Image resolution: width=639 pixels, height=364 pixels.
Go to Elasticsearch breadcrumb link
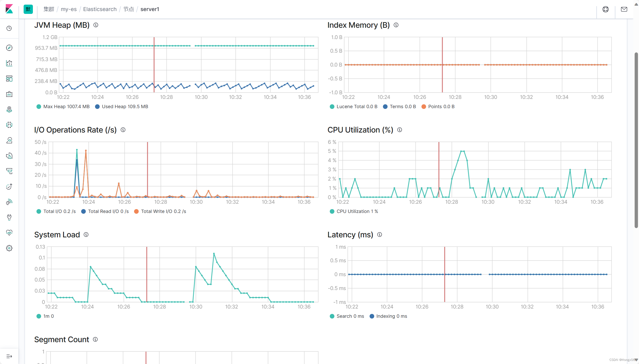pos(100,9)
